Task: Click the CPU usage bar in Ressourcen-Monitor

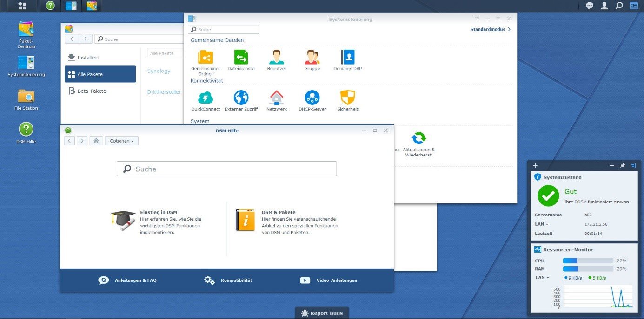Action: point(588,261)
